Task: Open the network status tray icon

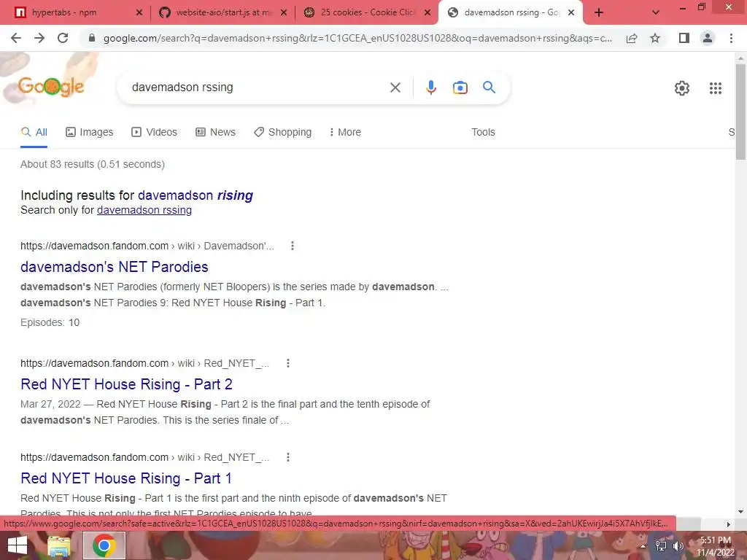Action: (661, 546)
